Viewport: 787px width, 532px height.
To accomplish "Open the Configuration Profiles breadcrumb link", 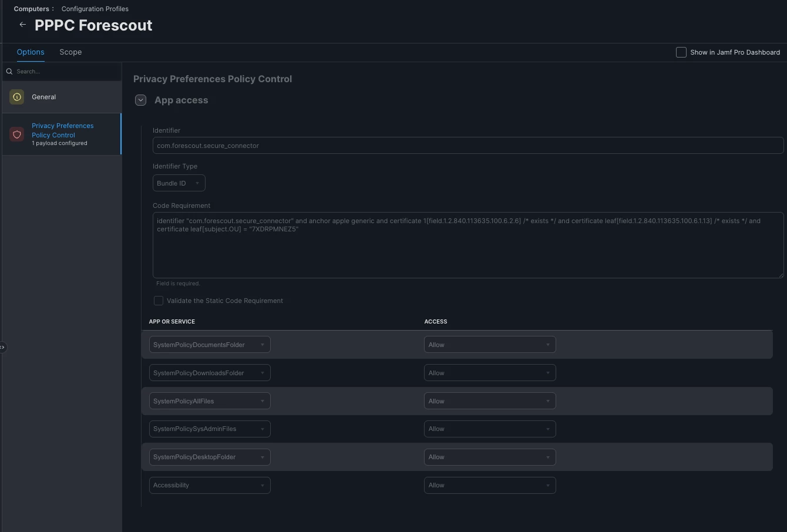I will [95, 9].
